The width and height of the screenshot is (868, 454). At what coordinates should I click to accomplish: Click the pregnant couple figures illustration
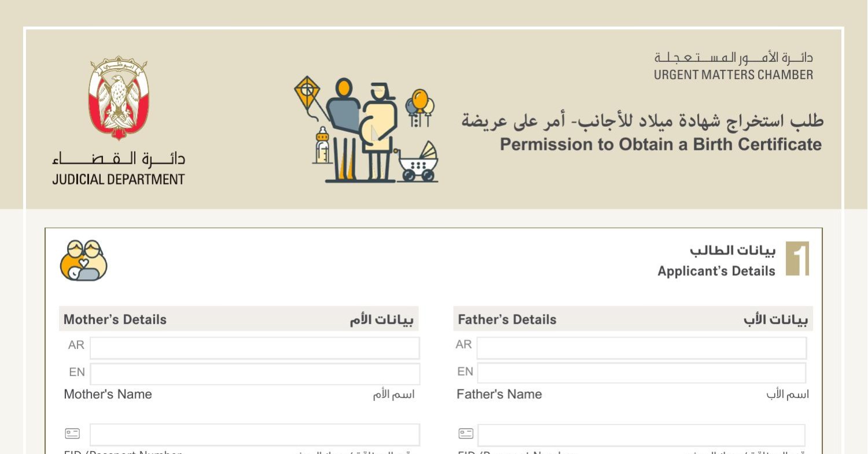pos(362,130)
